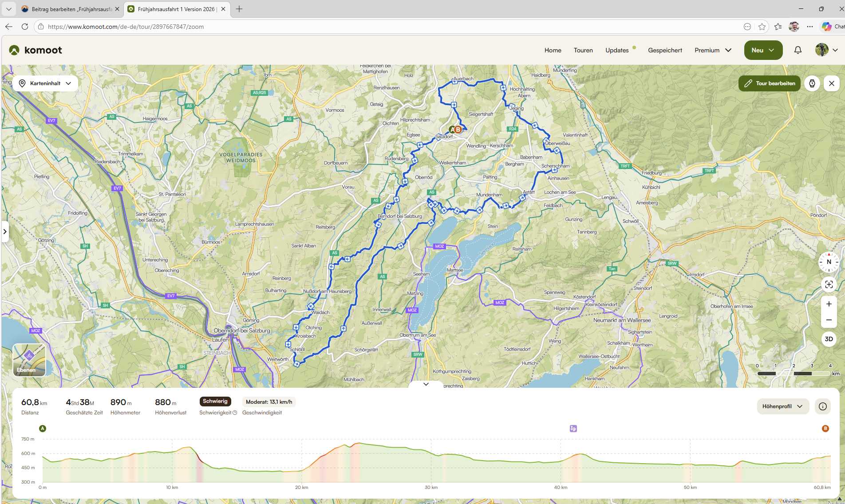Expand the left side panel arrow
This screenshot has width=845, height=504.
tap(5, 231)
